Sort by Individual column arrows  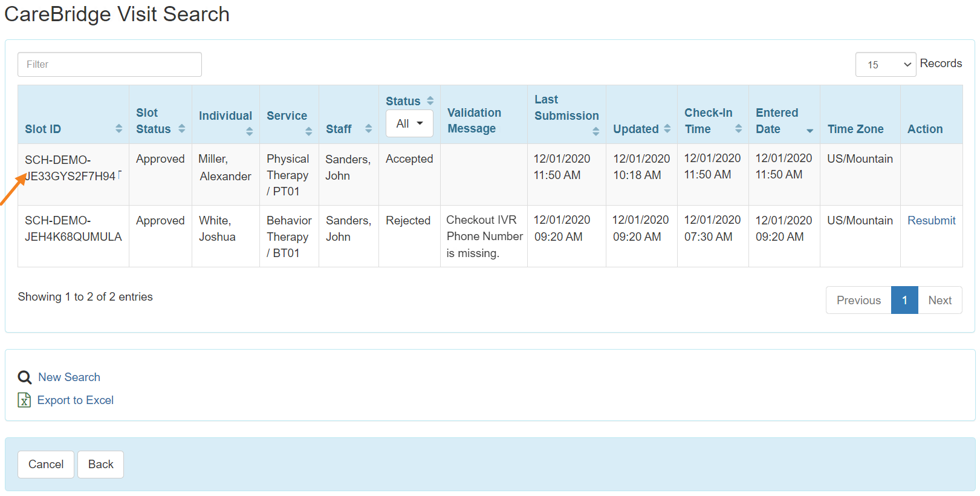click(x=249, y=131)
